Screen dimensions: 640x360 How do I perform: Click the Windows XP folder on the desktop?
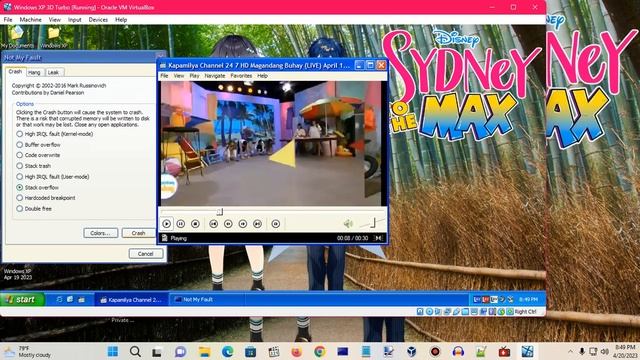[53, 37]
